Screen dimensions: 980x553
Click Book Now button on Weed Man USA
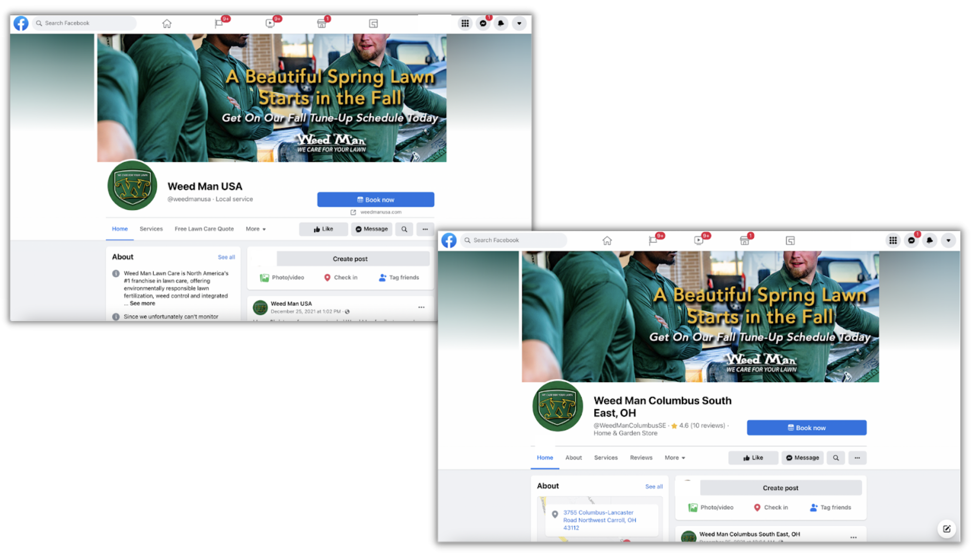click(x=376, y=199)
